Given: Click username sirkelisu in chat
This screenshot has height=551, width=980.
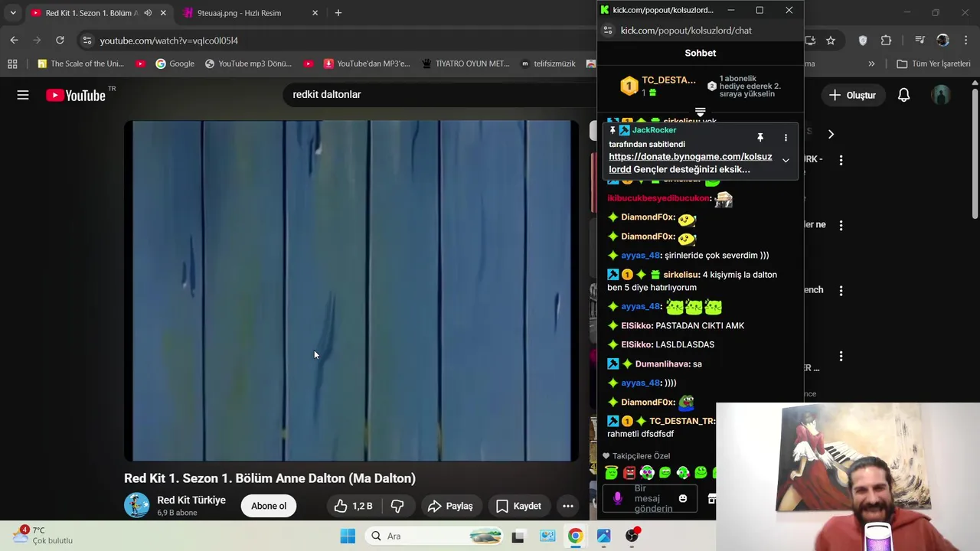Looking at the screenshot, I should [x=681, y=274].
